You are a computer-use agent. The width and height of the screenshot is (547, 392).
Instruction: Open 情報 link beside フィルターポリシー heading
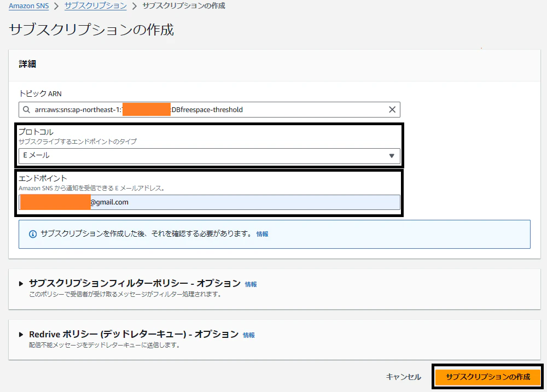pyautogui.click(x=251, y=284)
